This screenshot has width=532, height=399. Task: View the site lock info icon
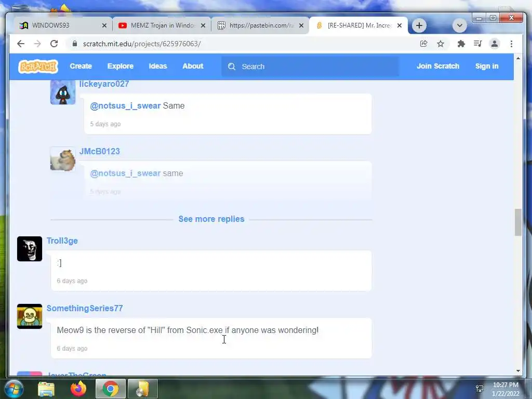(75, 44)
